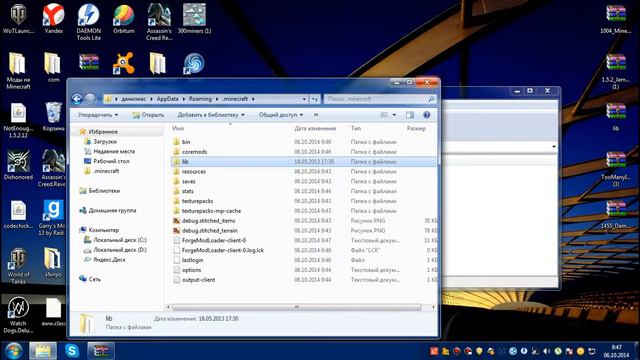Click Roaming in the address breadcrumb
This screenshot has width=640, height=360.
point(200,99)
